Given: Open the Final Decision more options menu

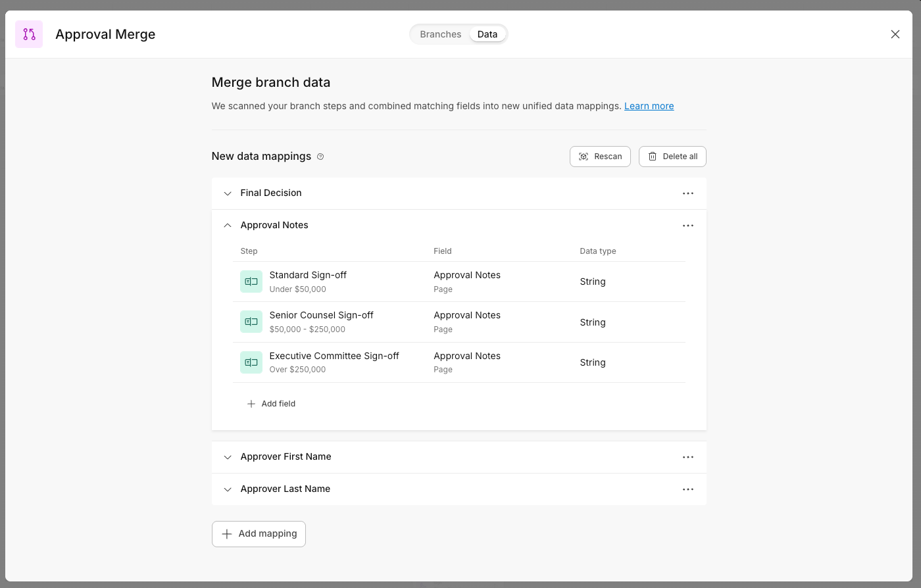Looking at the screenshot, I should coord(688,193).
